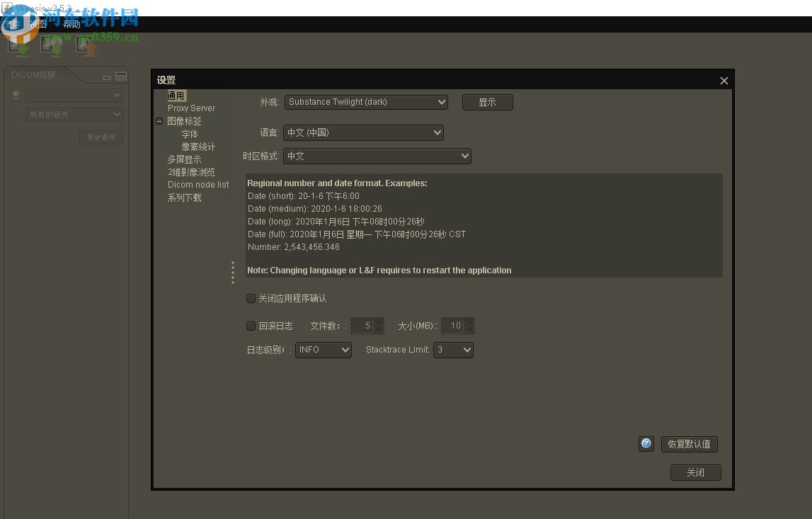Viewport: 812px width, 519px height.
Task: Click the patient user icon in DICOM panel
Action: click(x=15, y=95)
